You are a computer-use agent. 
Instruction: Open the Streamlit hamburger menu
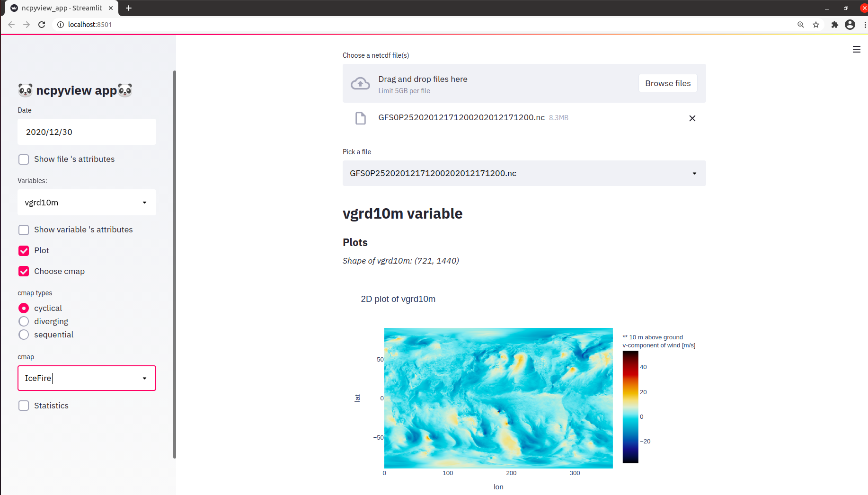pyautogui.click(x=856, y=49)
